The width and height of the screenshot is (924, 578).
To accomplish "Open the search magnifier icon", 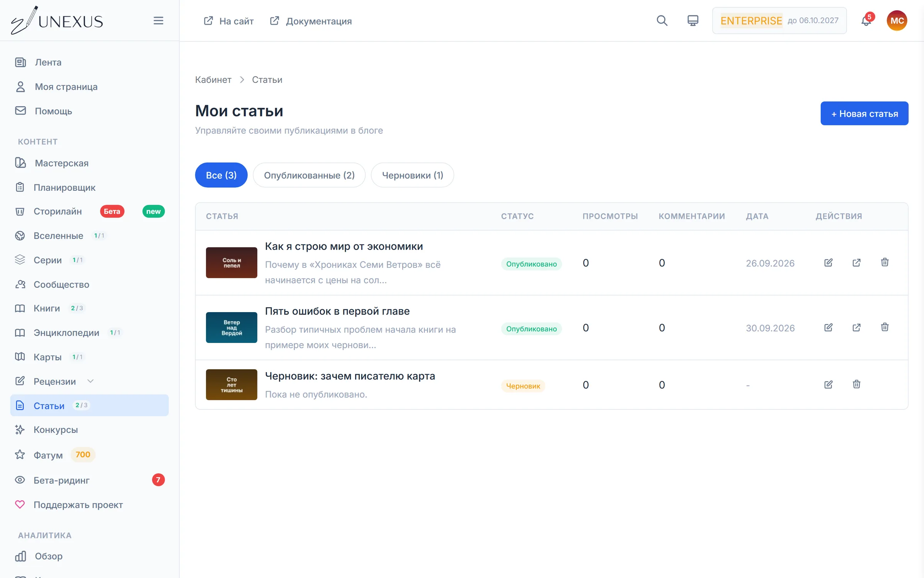I will click(662, 20).
